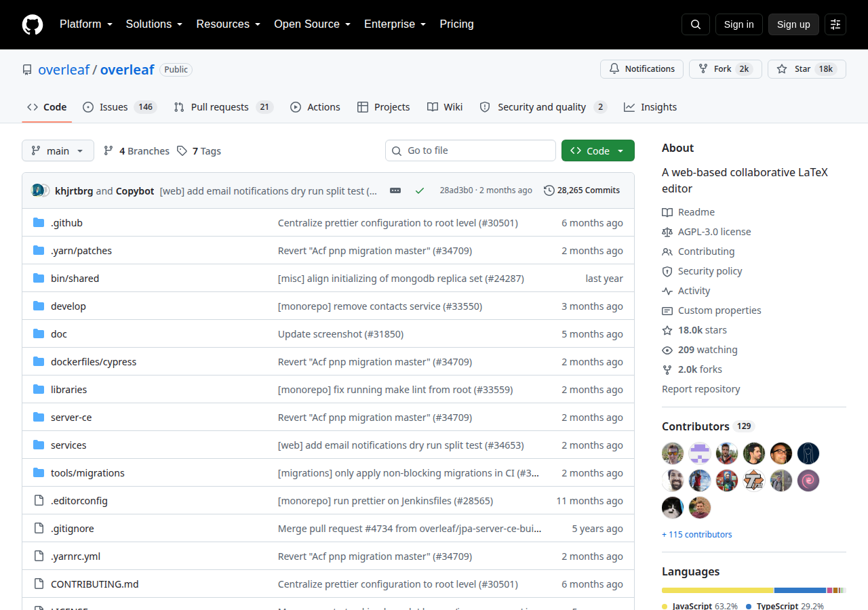Click the Sign up button
The image size is (868, 610).
pos(793,24)
